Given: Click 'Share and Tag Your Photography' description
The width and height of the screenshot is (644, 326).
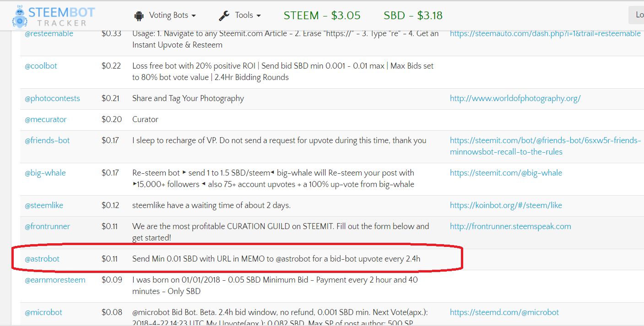Looking at the screenshot, I should point(188,98).
